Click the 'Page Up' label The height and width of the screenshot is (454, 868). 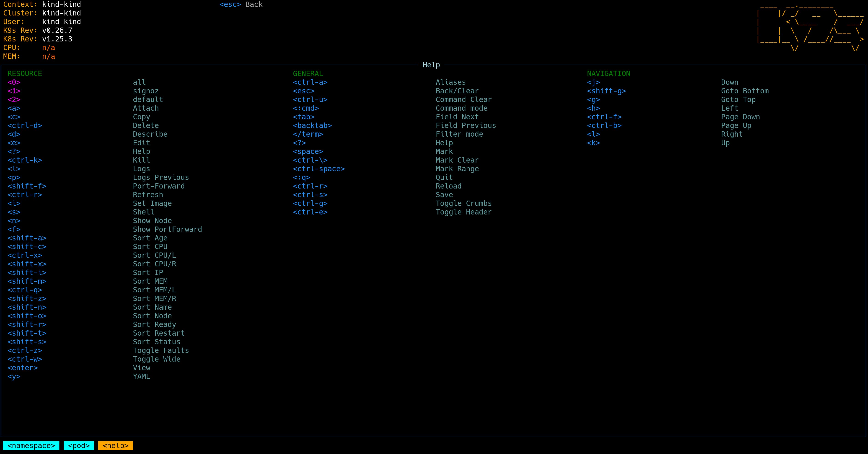736,125
